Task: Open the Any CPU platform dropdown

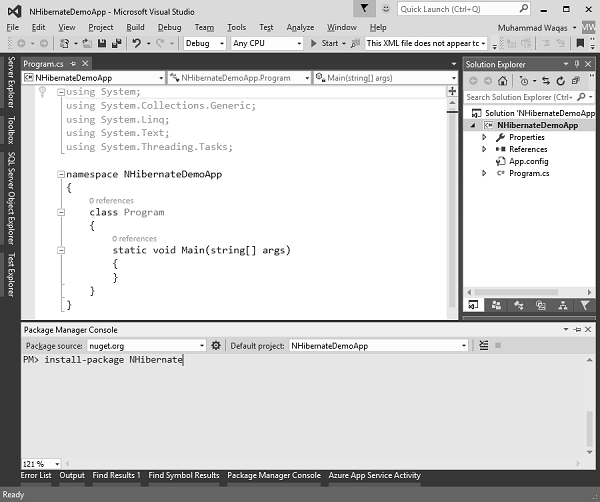Action: pos(267,43)
